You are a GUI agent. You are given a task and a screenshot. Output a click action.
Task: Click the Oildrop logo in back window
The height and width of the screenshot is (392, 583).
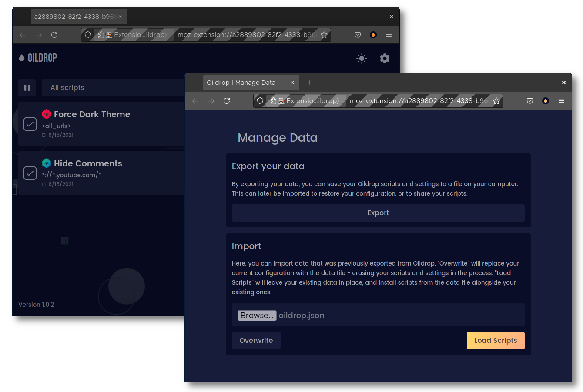38,58
